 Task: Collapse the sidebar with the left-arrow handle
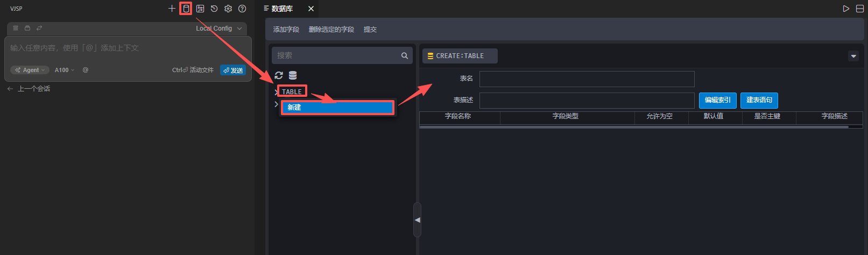coord(417,220)
